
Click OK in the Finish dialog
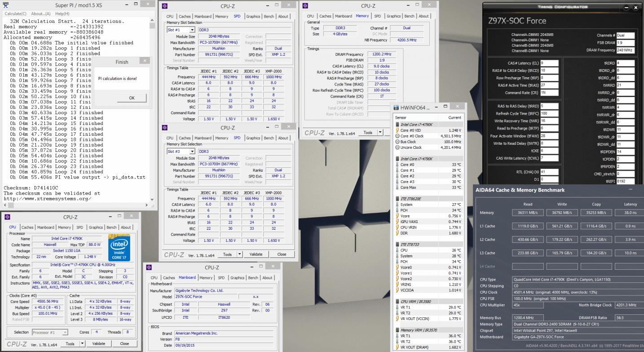pos(132,98)
